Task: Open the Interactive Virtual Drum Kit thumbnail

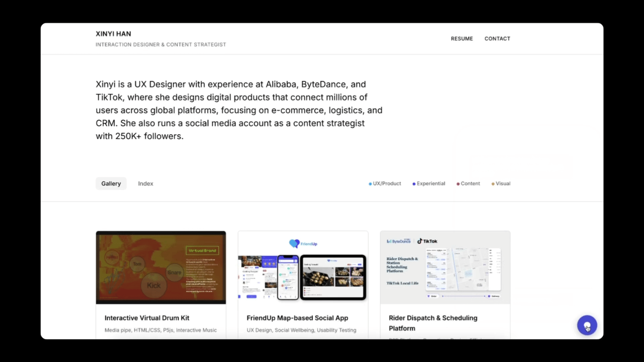Action: tap(161, 267)
